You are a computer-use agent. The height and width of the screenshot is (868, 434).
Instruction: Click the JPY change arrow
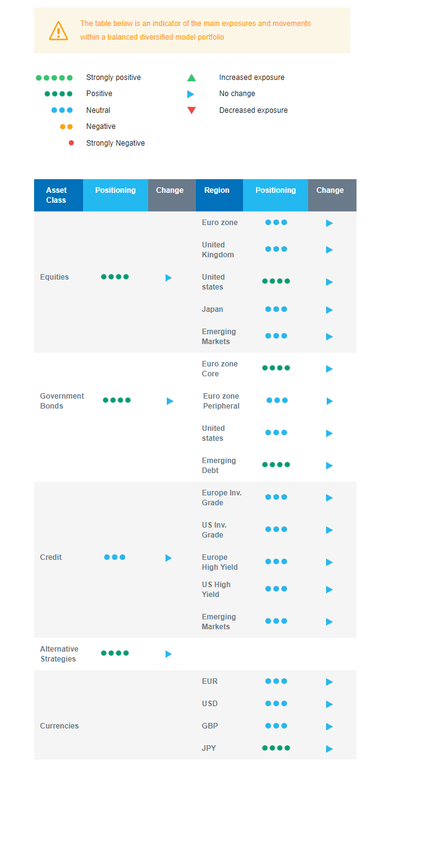coord(329,749)
